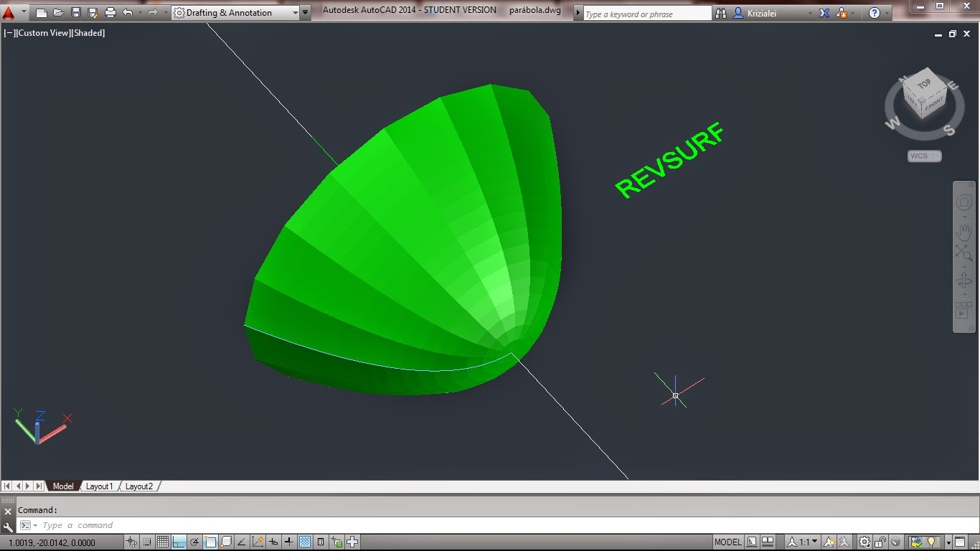The height and width of the screenshot is (551, 980).
Task: Switch to the Layout1 tab
Action: [99, 486]
